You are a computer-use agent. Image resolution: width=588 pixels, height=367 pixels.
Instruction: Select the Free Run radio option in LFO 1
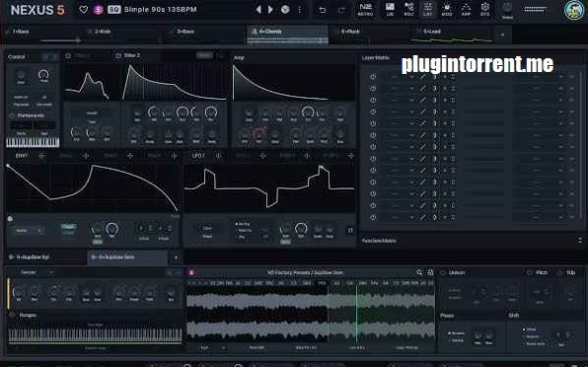tap(244, 231)
